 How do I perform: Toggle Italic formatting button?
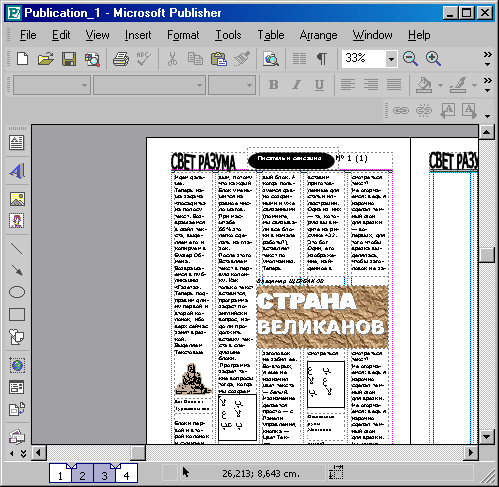pos(296,85)
